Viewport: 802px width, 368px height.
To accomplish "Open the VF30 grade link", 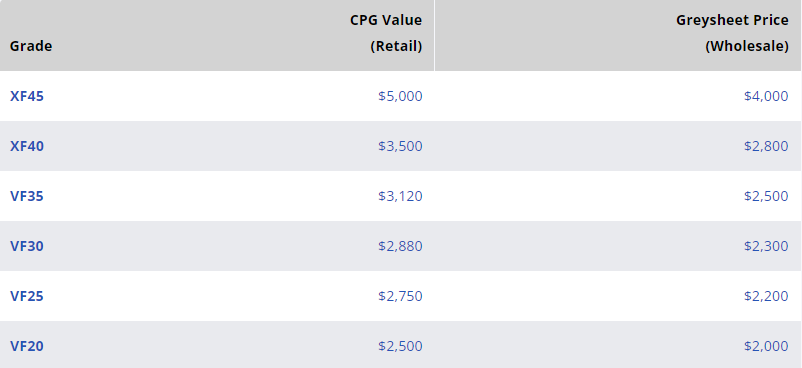I will pos(27,246).
